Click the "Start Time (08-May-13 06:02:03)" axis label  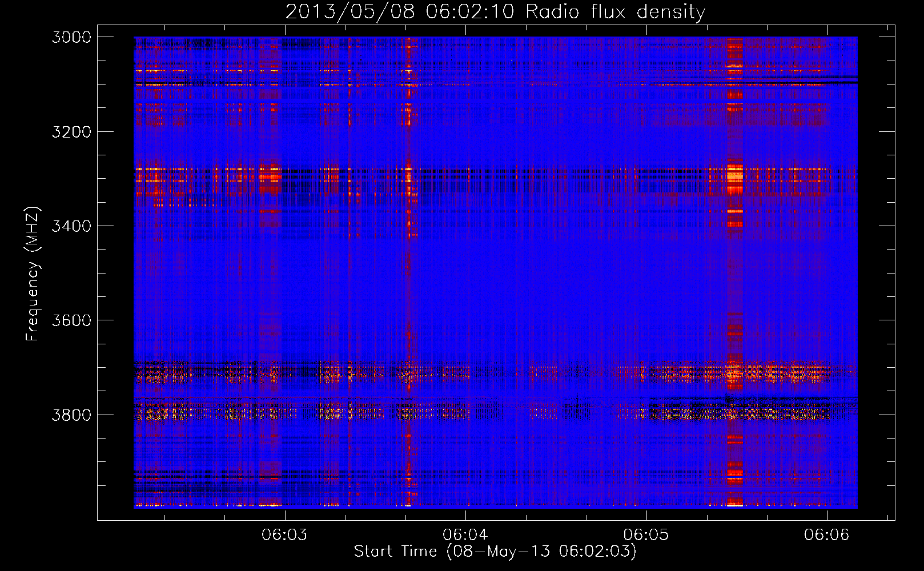point(495,551)
